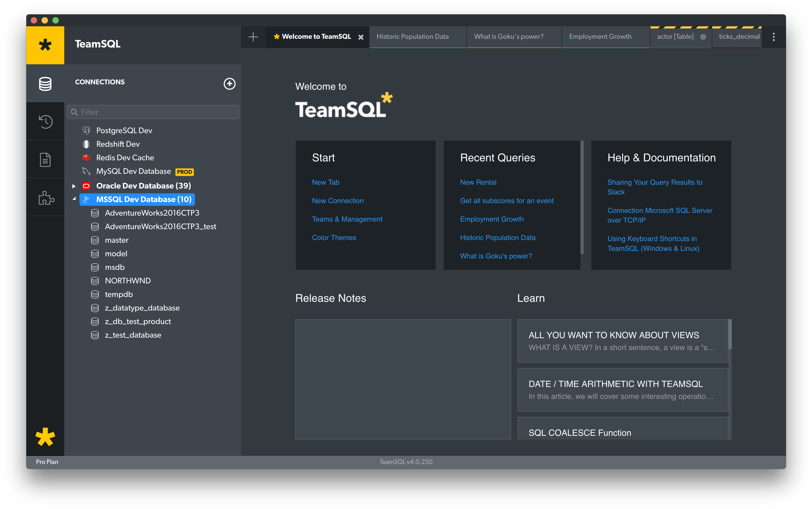Click the yellow TeamSQL asterisk logo button

[x=45, y=45]
